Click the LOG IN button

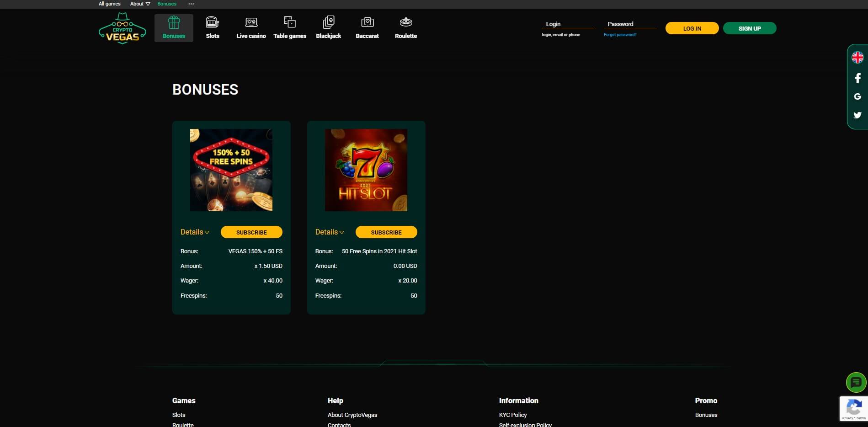tap(692, 28)
